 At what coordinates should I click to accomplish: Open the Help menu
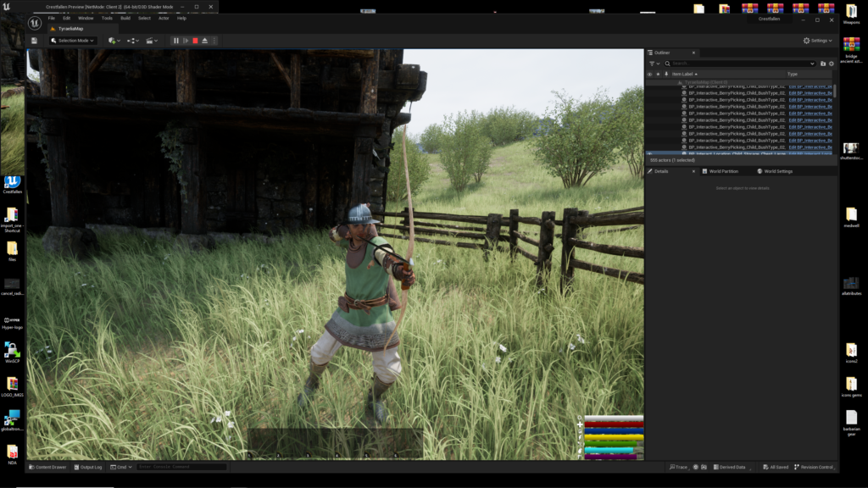coord(181,19)
